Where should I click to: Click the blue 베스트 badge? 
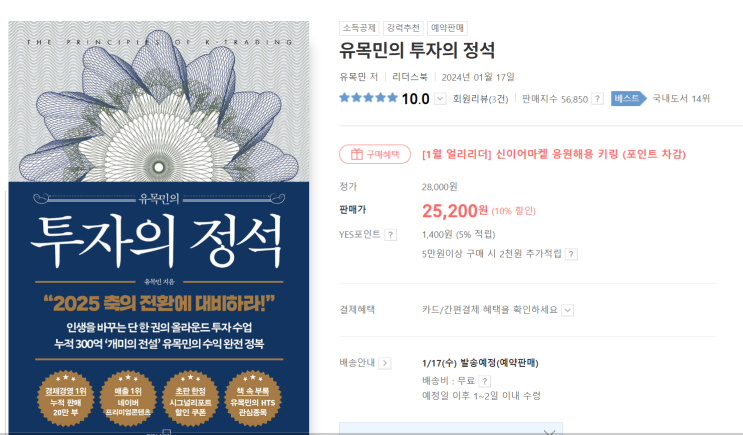click(x=628, y=99)
